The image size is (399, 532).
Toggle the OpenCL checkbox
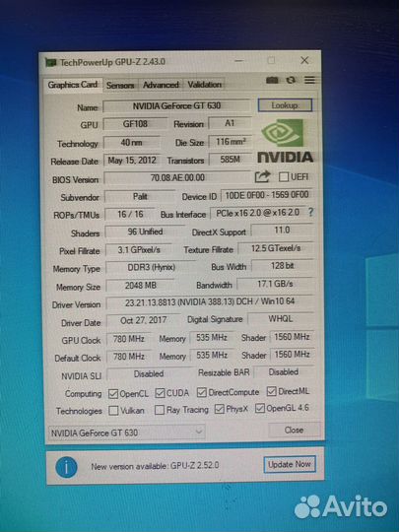[113, 394]
